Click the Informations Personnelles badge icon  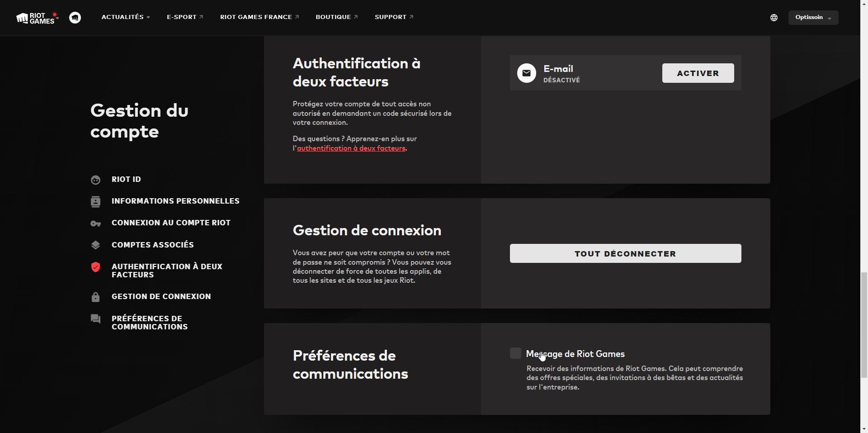pos(95,201)
